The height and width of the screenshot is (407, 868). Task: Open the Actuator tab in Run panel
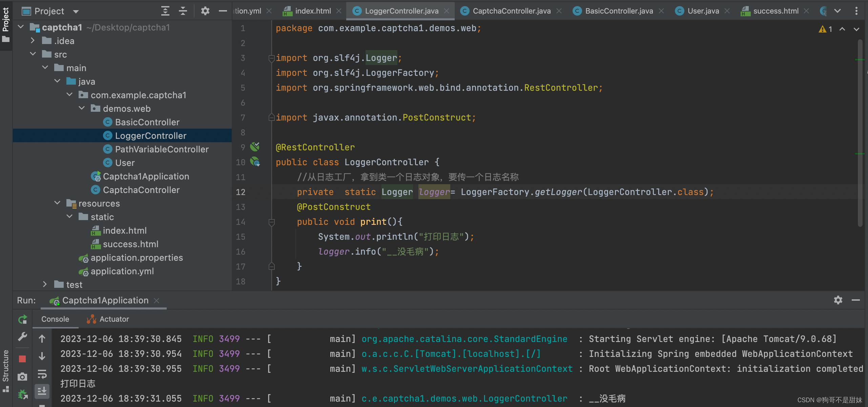coord(108,319)
